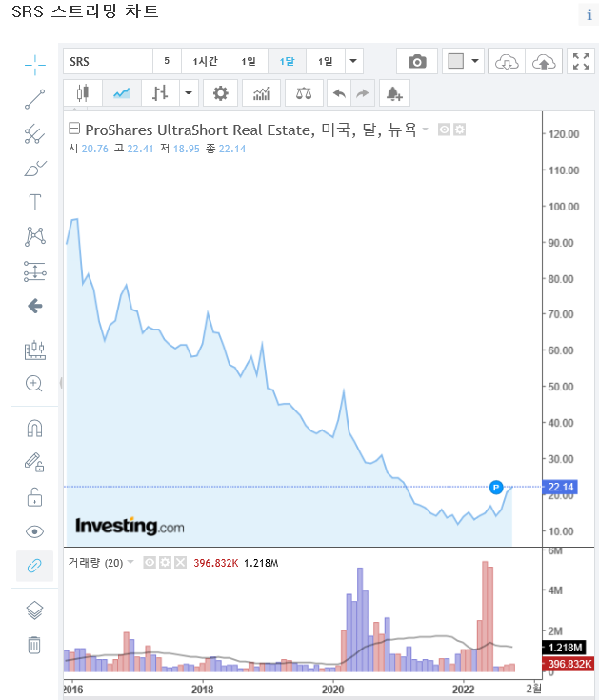The width and height of the screenshot is (599, 700).
Task: Click the 거래량 (20) indicator label
Action: tap(95, 563)
